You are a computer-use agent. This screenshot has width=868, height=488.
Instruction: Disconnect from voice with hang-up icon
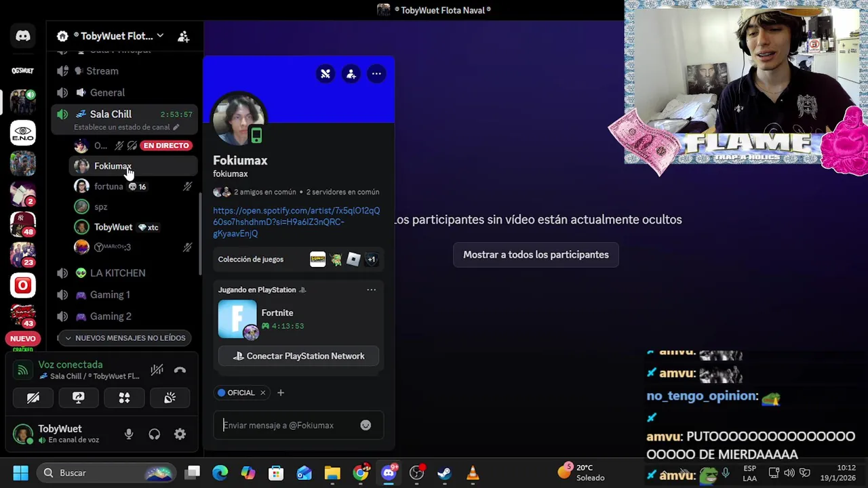180,370
